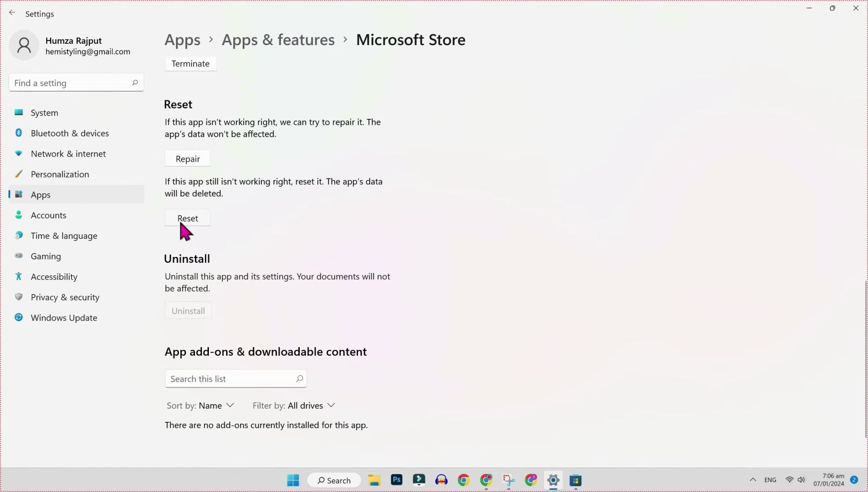Switch to the Settings gear in the taskbar
This screenshot has width=868, height=492.
pos(553,480)
